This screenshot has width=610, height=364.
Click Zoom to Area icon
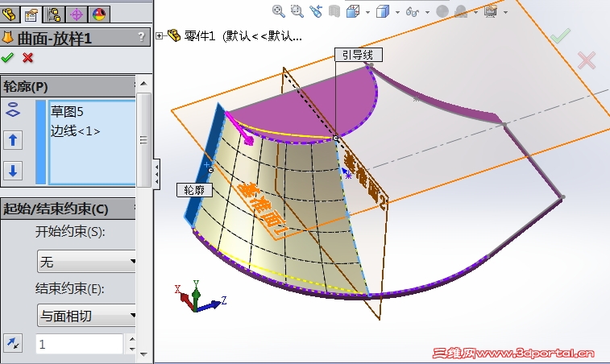click(x=297, y=11)
